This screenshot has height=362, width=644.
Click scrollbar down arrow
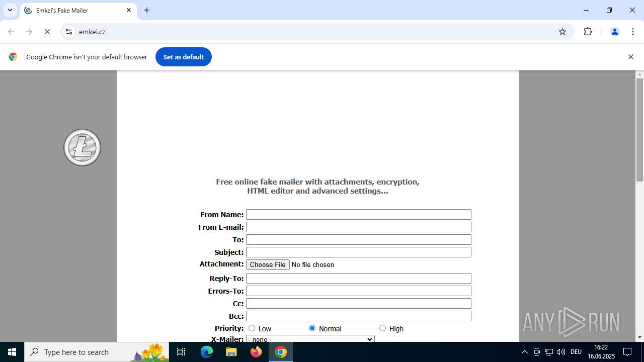coord(639,337)
